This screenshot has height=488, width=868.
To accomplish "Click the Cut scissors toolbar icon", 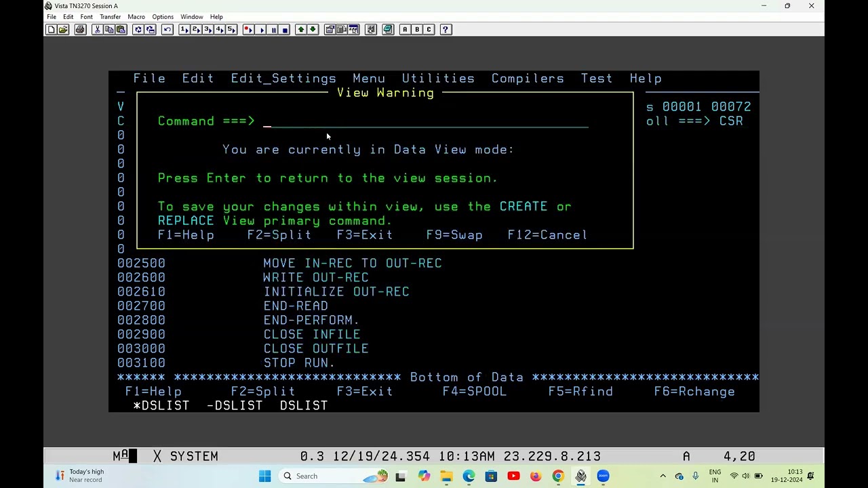I will pyautogui.click(x=97, y=30).
